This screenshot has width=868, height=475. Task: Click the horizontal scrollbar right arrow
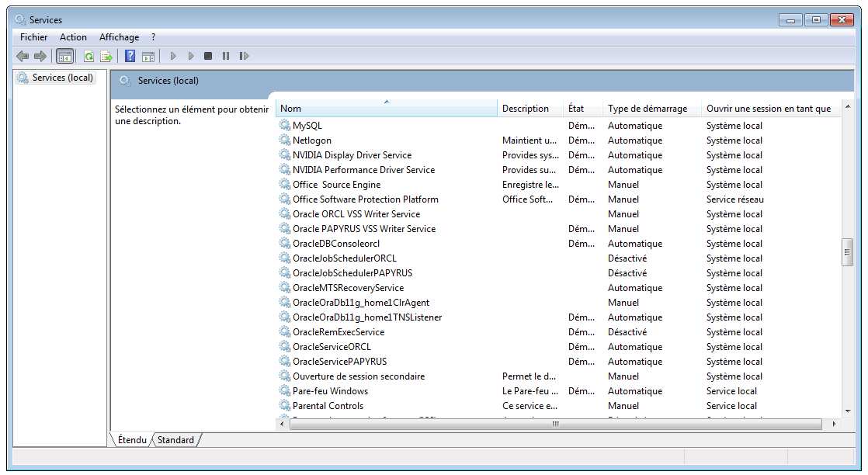point(834,424)
